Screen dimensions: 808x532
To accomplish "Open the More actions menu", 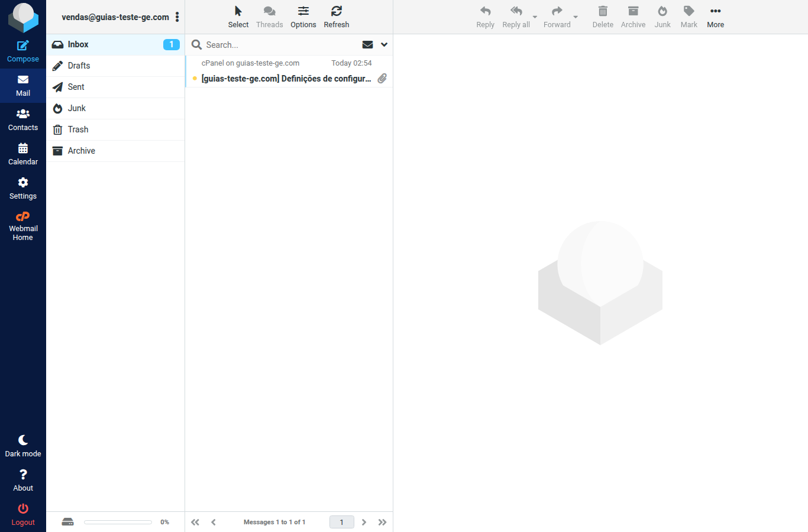I will [x=716, y=17].
